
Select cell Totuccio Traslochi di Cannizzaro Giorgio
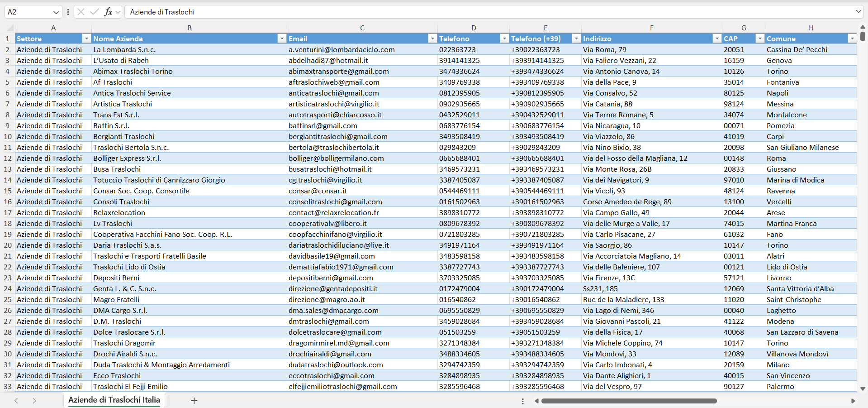click(x=189, y=180)
